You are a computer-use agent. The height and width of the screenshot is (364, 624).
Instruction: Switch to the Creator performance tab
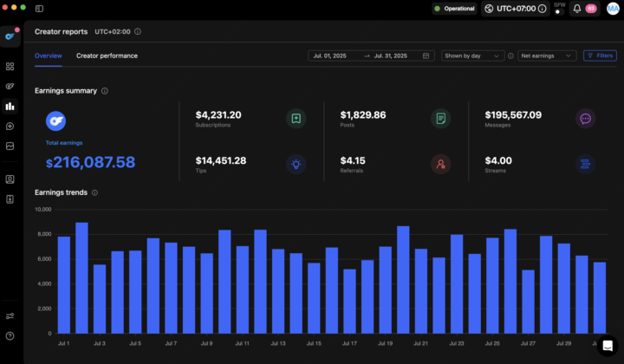[107, 55]
